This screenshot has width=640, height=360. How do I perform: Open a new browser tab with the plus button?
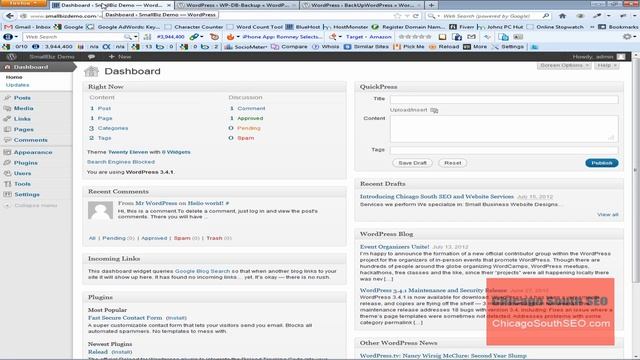click(x=431, y=5)
